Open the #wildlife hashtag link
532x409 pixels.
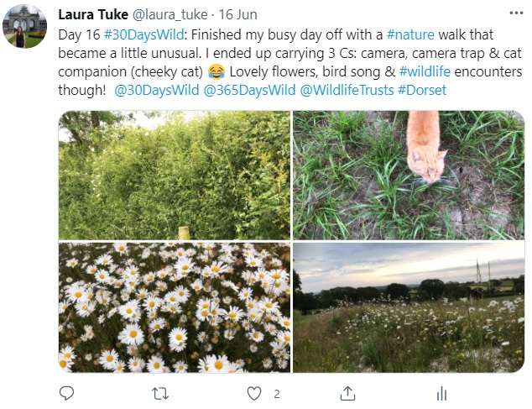click(429, 71)
